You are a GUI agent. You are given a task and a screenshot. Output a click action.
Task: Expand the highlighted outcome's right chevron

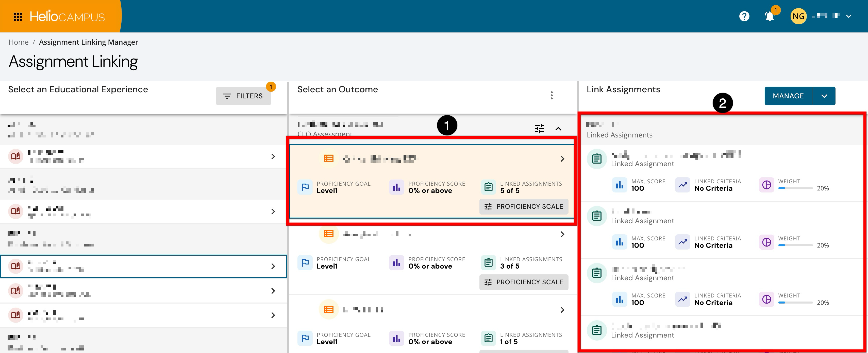(x=562, y=159)
